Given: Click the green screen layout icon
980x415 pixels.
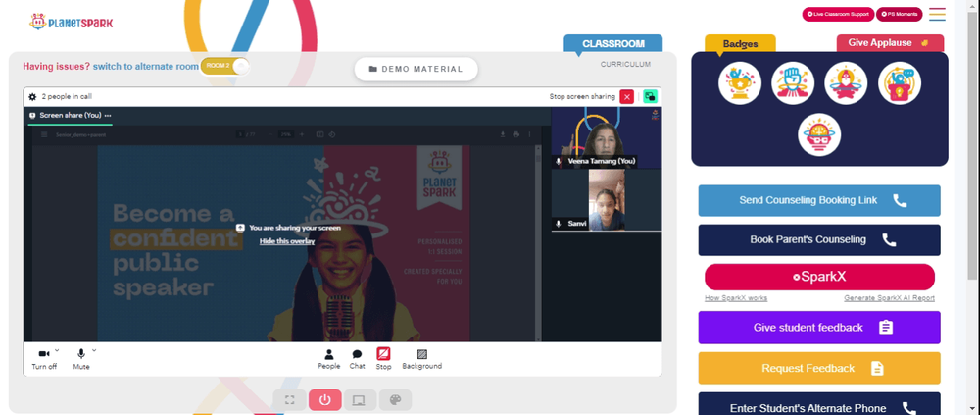Looking at the screenshot, I should [x=651, y=97].
